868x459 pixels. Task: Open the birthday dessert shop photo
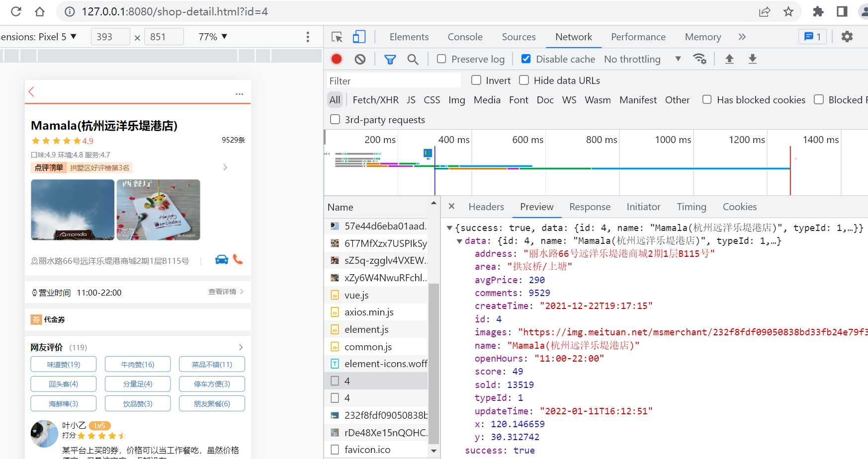pos(159,210)
